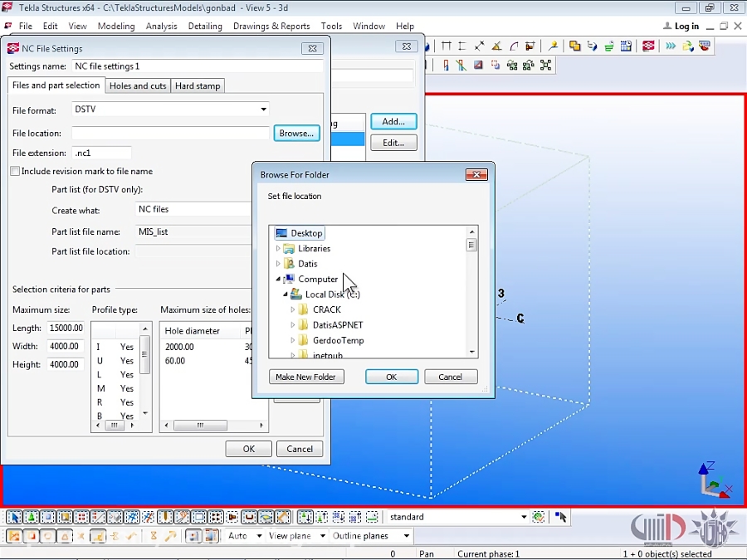The height and width of the screenshot is (560, 747).
Task: Toggle the Select surface treatments switch (yellow box)
Action: [x=64, y=517]
